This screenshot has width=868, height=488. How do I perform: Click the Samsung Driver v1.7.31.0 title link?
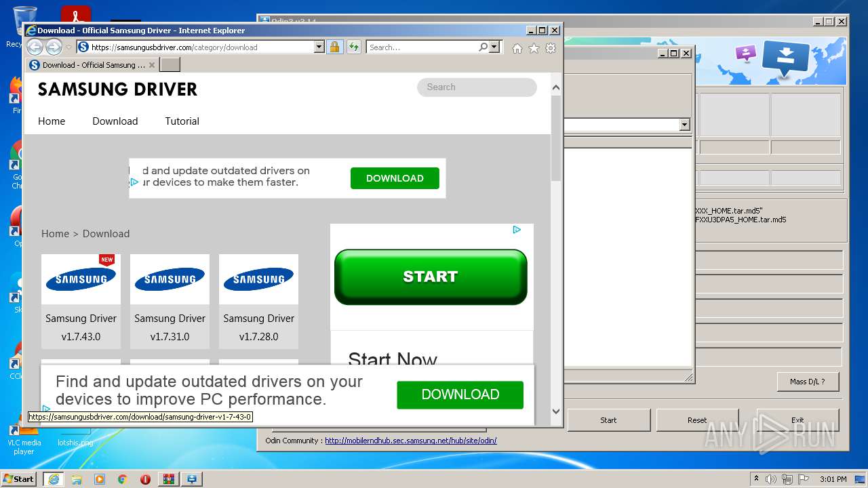170,327
